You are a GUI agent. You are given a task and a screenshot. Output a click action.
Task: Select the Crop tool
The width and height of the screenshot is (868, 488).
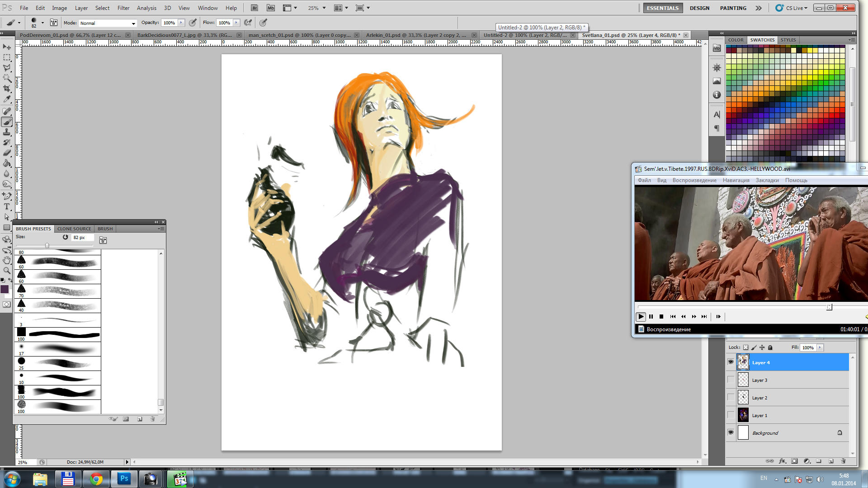coord(7,89)
